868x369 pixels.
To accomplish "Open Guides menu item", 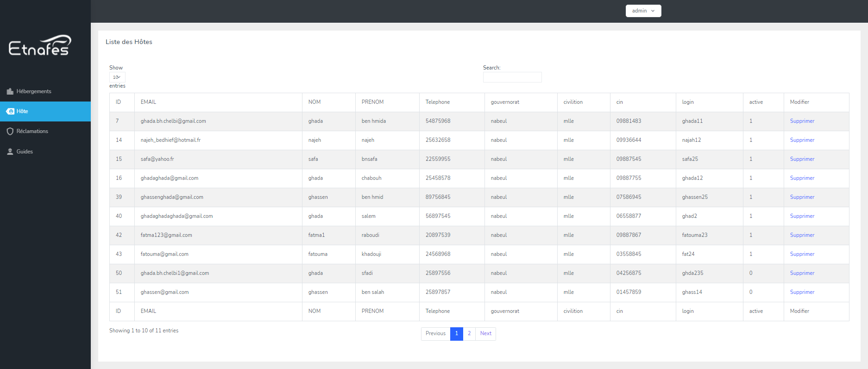I will tap(25, 152).
